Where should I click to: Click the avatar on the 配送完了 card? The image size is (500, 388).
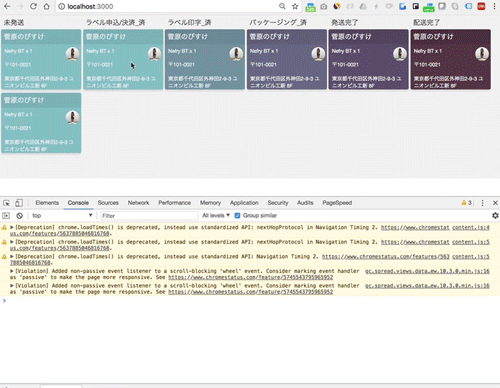(x=482, y=54)
